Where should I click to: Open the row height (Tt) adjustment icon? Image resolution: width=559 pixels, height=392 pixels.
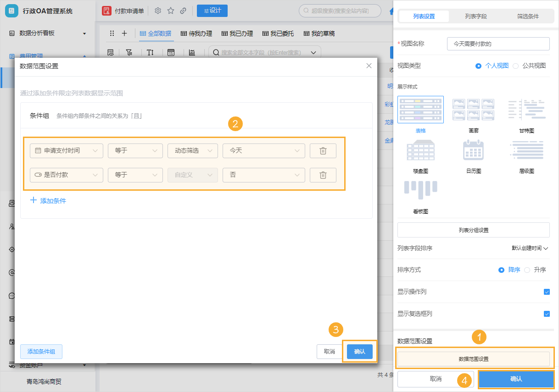point(150,52)
